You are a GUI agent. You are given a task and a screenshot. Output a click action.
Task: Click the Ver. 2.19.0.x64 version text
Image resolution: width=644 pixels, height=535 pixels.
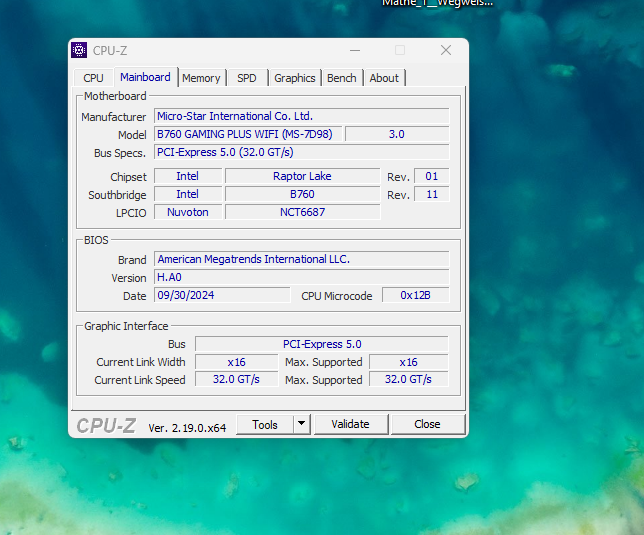click(187, 428)
